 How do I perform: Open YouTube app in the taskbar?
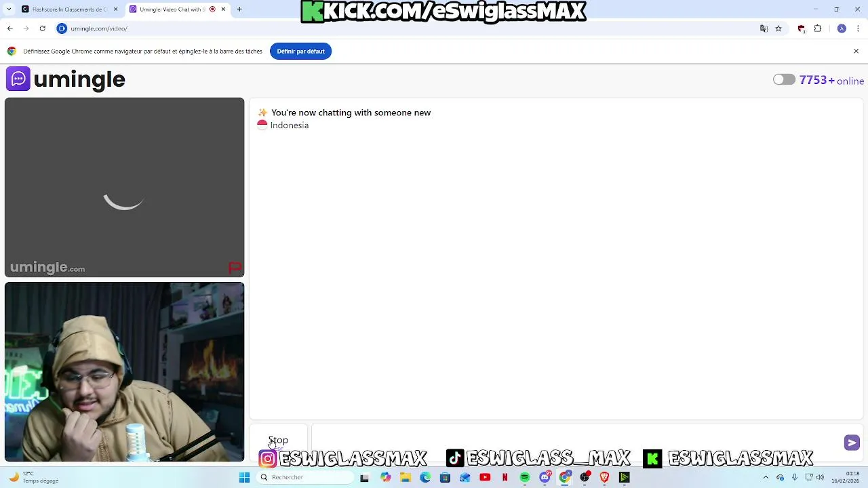485,477
